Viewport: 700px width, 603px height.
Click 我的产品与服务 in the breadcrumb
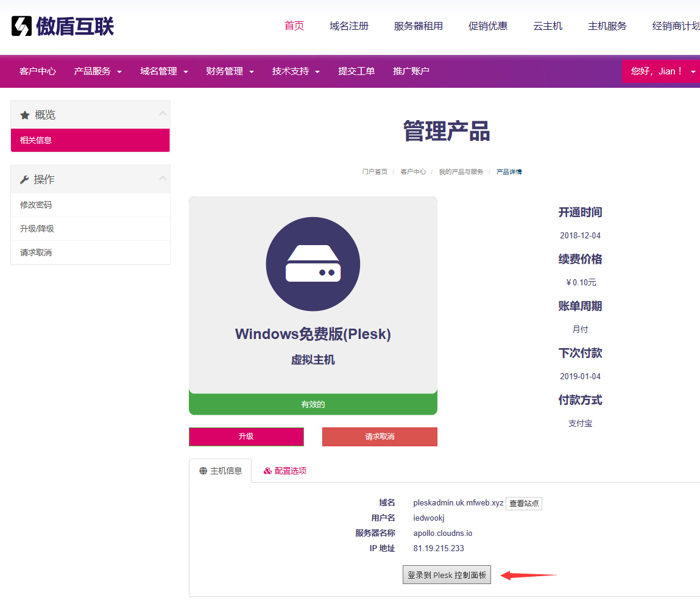point(461,171)
